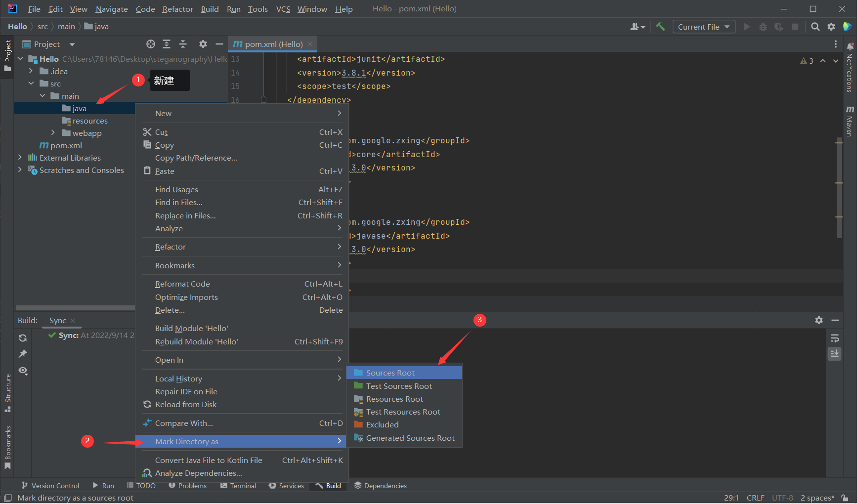
Task: Expand the .idea folder
Action: [x=31, y=71]
